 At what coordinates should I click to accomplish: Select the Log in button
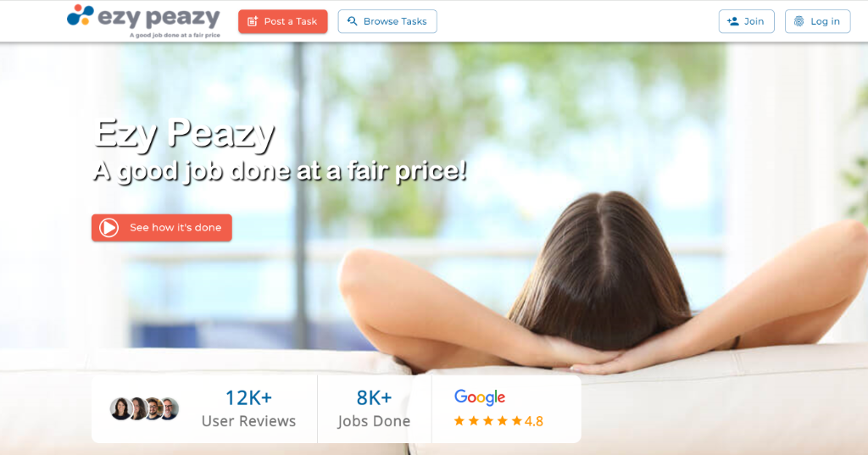coord(818,21)
